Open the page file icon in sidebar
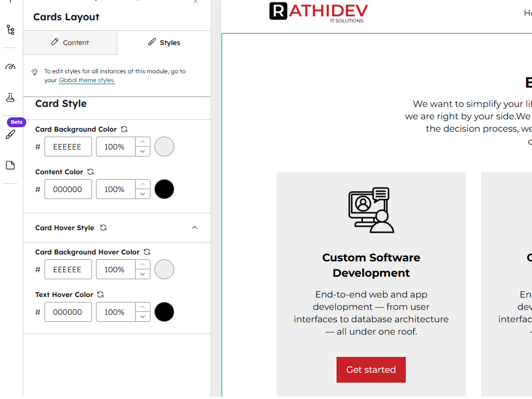Image resolution: width=532 pixels, height=399 pixels. 10,165
